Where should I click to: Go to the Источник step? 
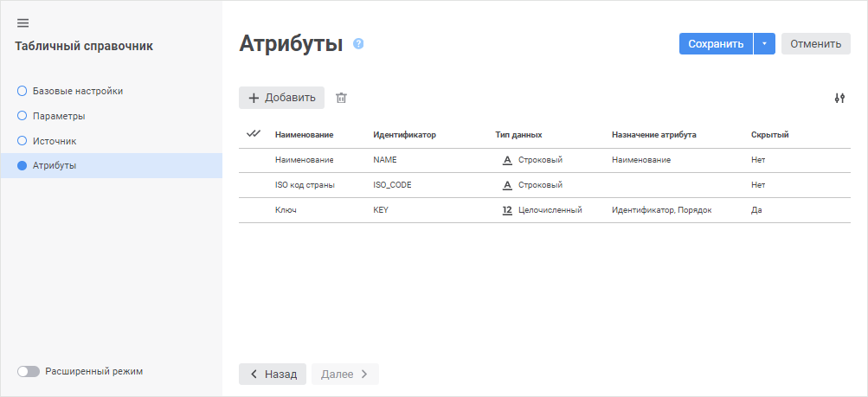(55, 140)
